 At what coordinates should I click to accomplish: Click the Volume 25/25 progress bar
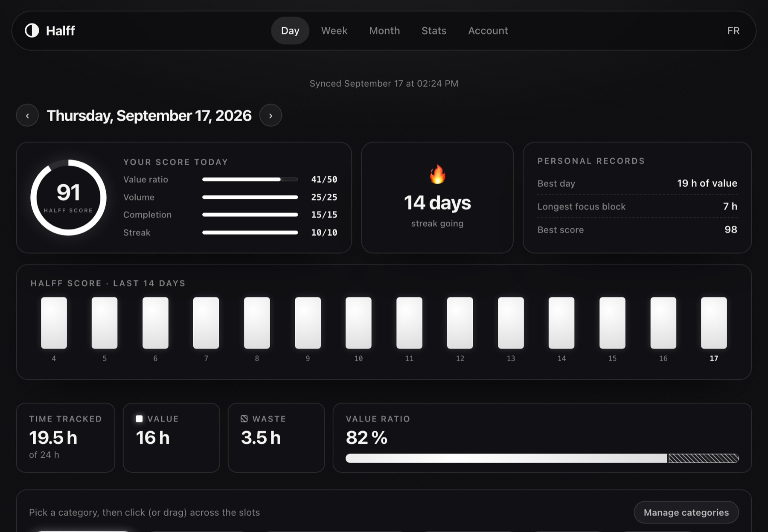click(x=250, y=198)
